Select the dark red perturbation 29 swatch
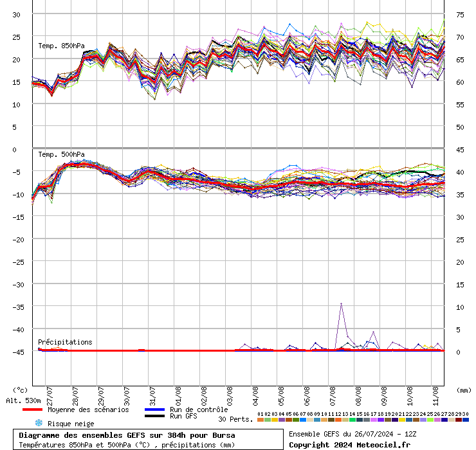The height and width of the screenshot is (450, 476). 459,420
